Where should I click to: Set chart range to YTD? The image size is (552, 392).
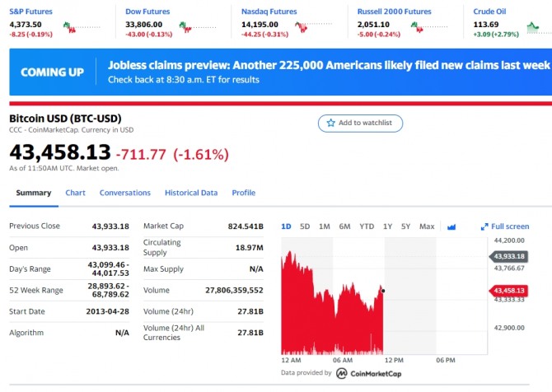point(367,226)
